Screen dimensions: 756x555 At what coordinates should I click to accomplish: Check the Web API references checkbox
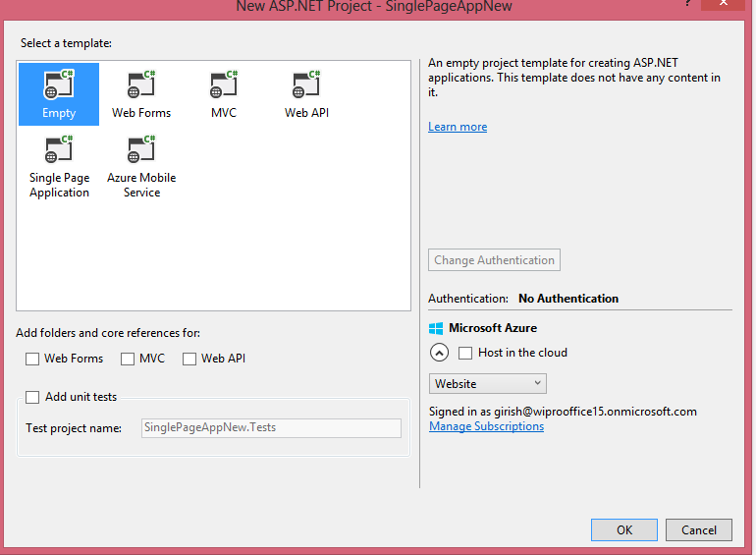(189, 359)
